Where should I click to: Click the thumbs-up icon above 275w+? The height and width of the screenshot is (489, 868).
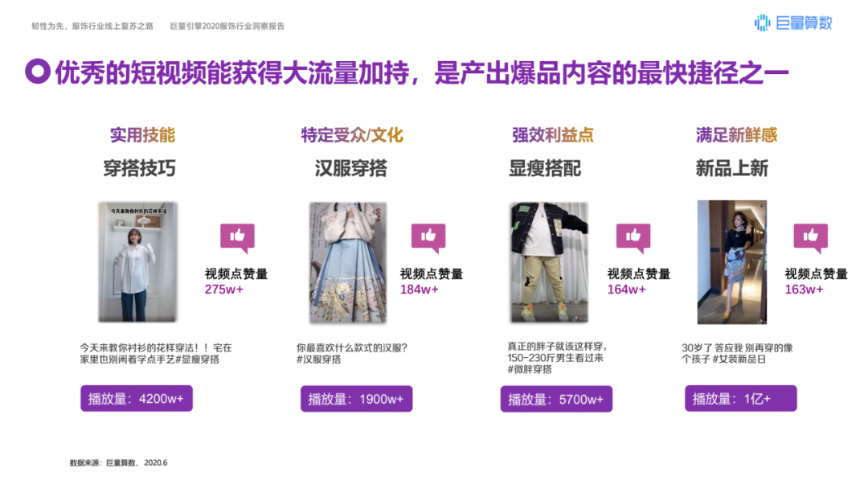click(237, 238)
